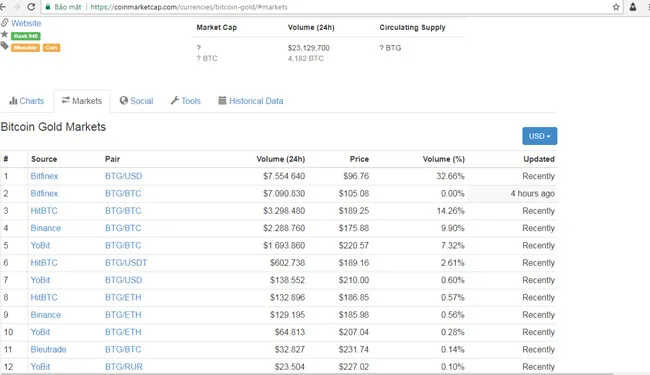The width and height of the screenshot is (650, 375).
Task: Click the 32.66% volume share cell
Action: 450,176
